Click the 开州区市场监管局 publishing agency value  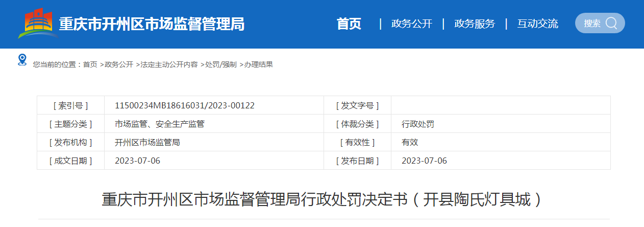(x=147, y=142)
